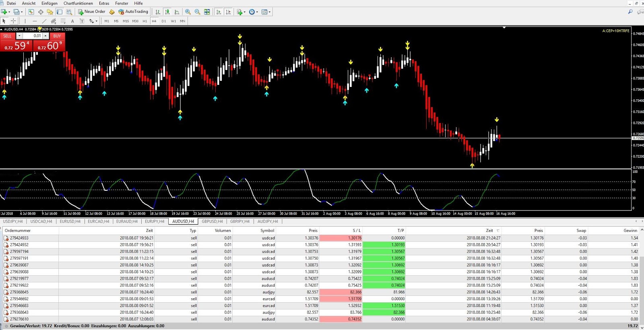Switch chart to line chart type
This screenshot has width=644, height=330.
(x=177, y=12)
